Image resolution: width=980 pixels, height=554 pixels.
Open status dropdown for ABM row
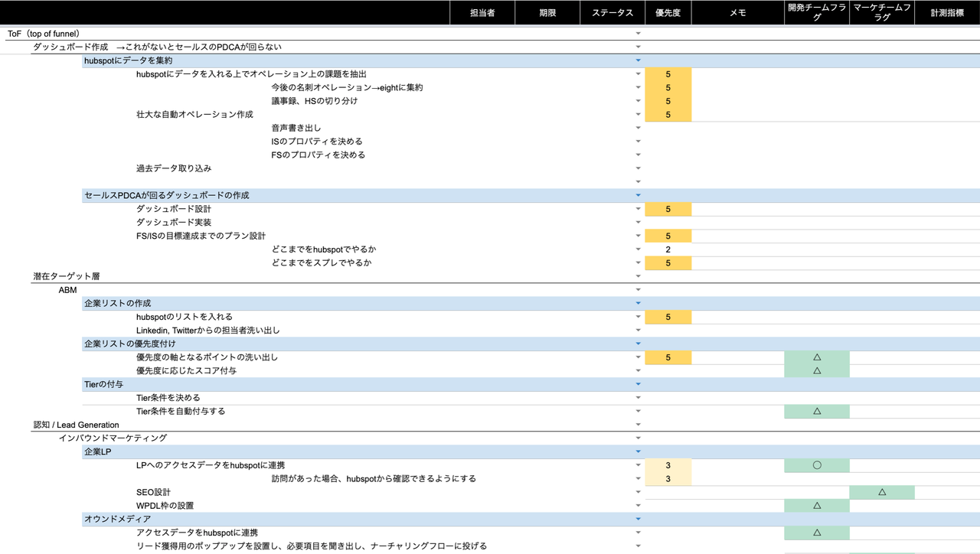[x=638, y=290]
